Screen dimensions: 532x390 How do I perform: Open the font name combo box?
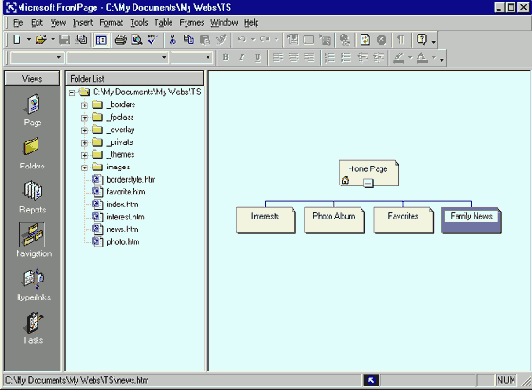[x=117, y=57]
